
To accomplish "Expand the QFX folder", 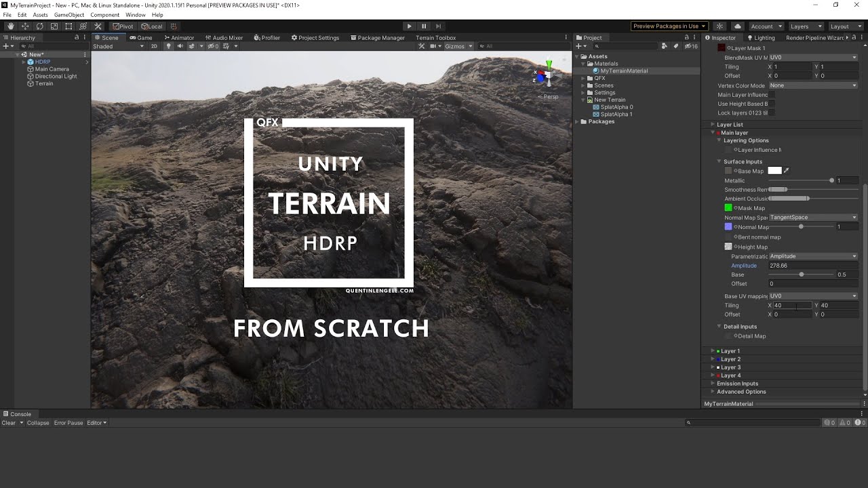I will (x=583, y=78).
